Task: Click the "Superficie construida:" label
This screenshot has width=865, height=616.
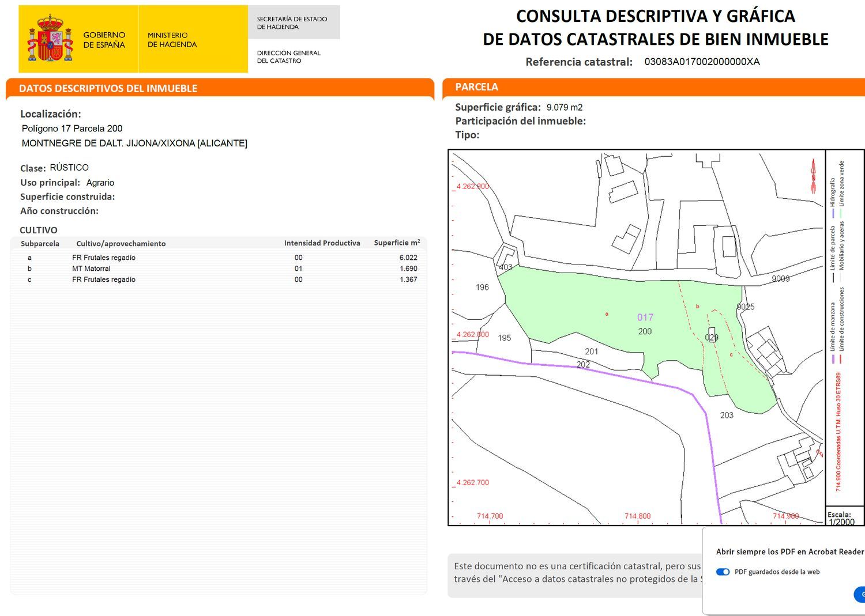Action: [x=67, y=196]
